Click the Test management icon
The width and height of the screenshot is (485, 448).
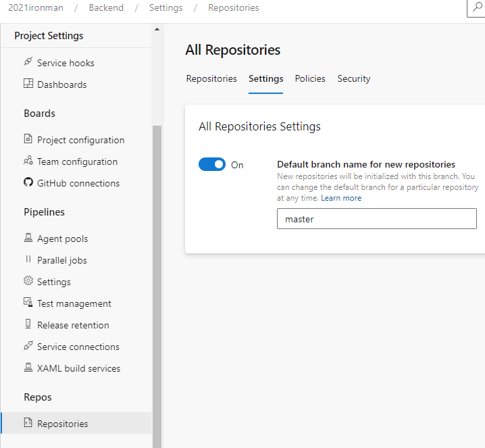28,303
